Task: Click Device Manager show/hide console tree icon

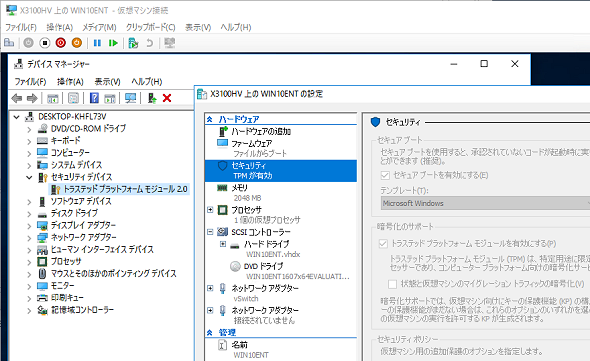Action: click(52, 99)
